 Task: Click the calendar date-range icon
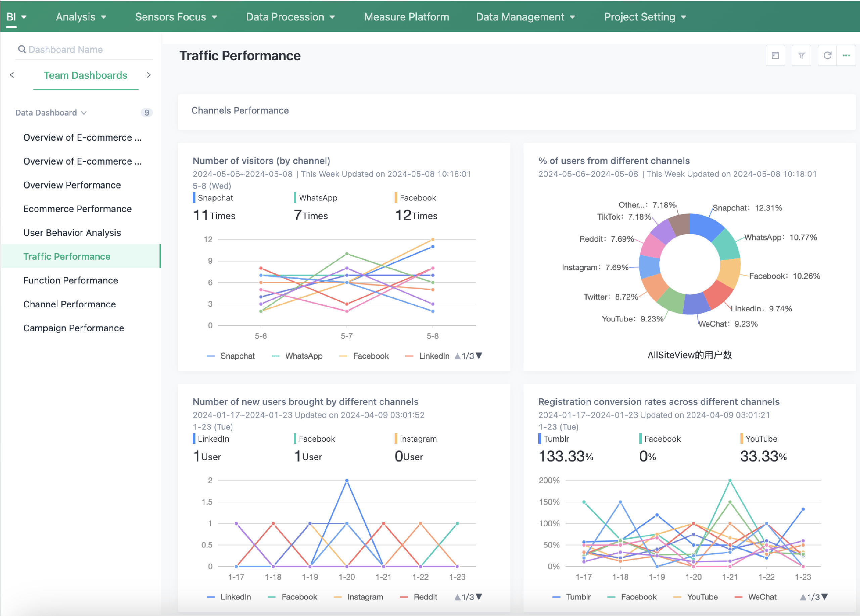[775, 55]
